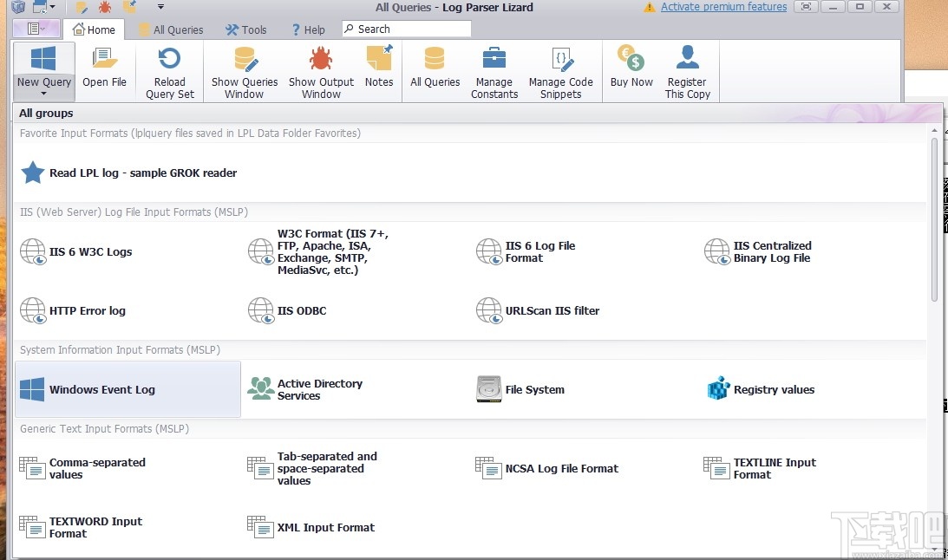
Task: Switch to the All Queries tab
Action: 171,29
